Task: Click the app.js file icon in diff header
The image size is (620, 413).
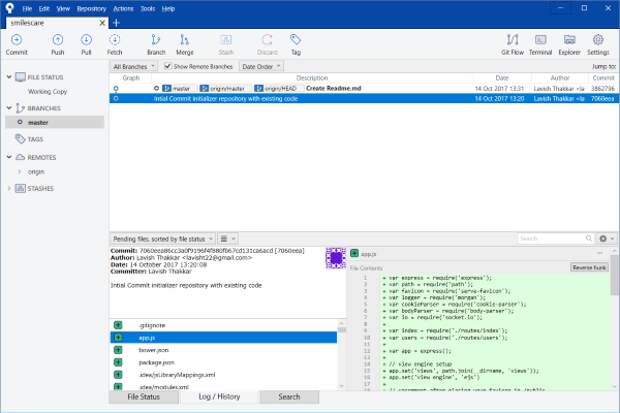Action: point(355,254)
